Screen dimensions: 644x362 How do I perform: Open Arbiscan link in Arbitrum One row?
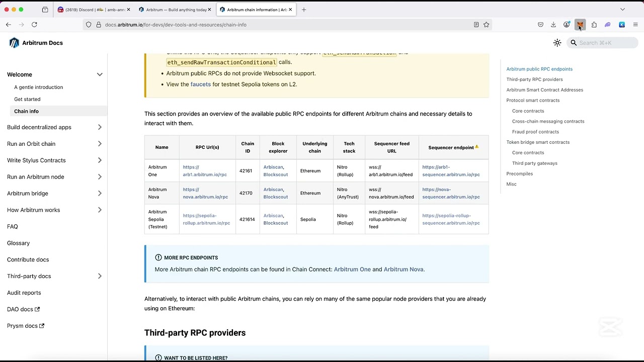[273, 167]
